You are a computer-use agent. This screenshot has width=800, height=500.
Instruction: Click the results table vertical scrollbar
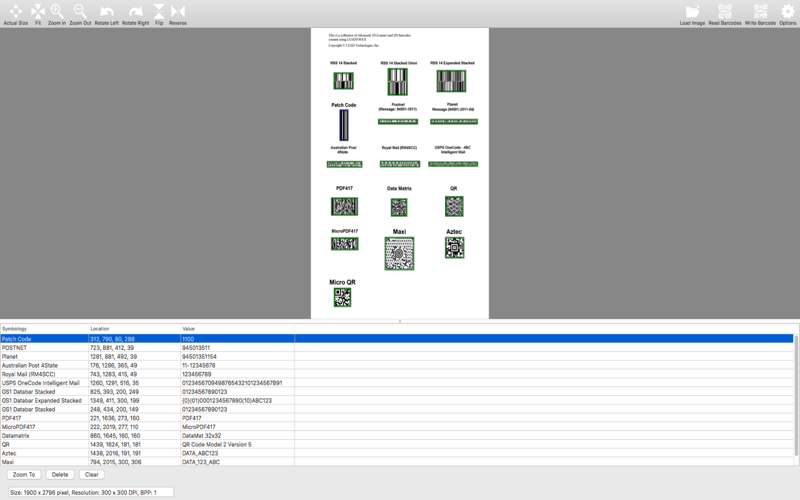796,395
